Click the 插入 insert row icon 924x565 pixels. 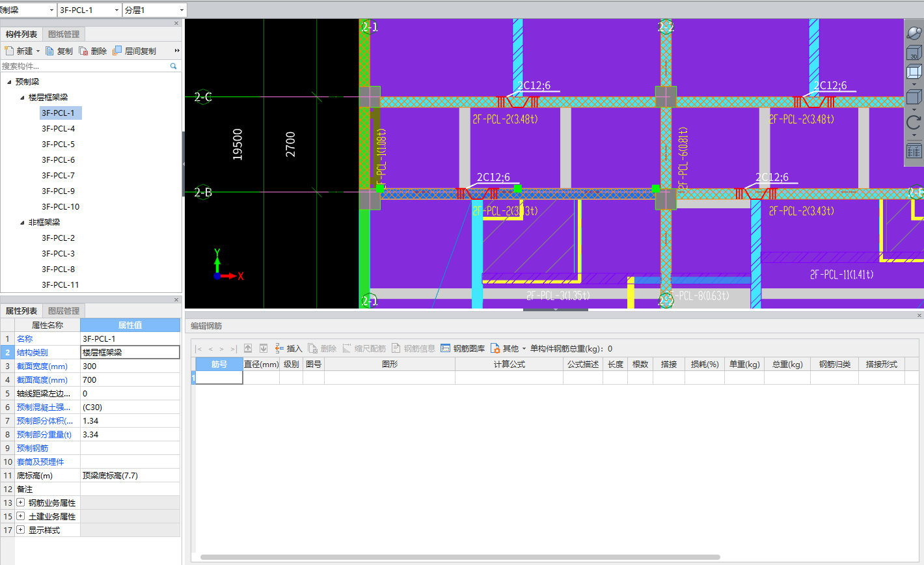(279, 348)
